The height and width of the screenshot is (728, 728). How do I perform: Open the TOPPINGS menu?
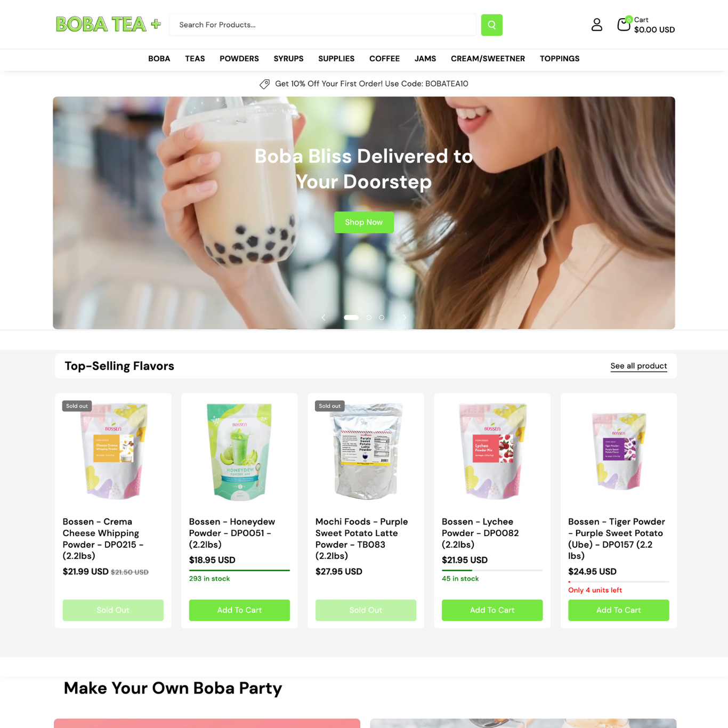560,59
